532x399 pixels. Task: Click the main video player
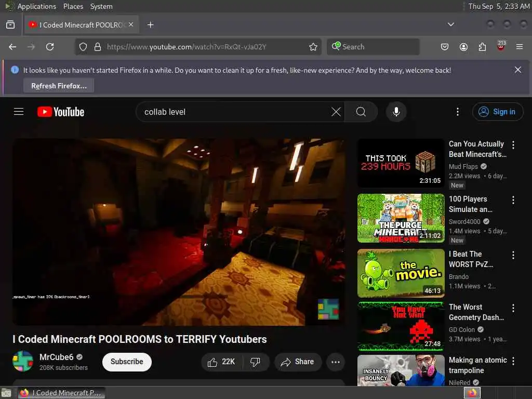179,232
